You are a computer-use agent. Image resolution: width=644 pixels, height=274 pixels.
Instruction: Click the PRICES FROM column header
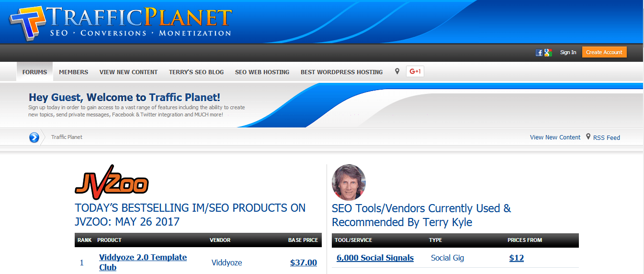click(x=525, y=240)
